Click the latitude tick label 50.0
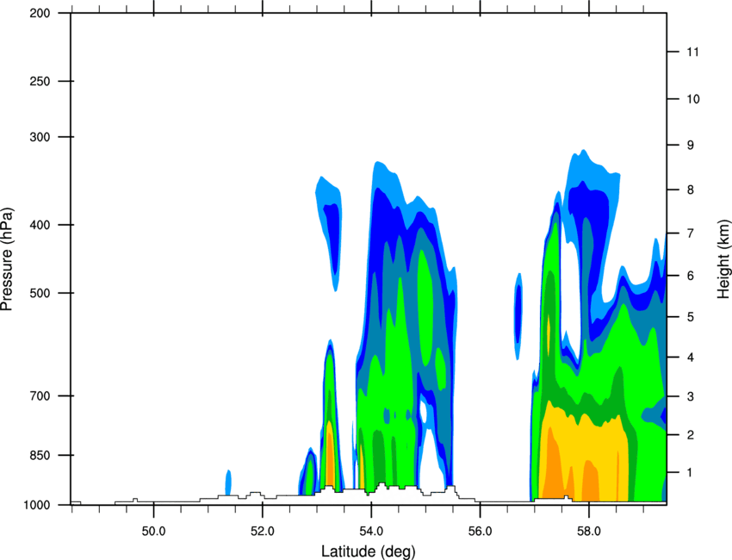The width and height of the screenshot is (732, 560). point(153,531)
